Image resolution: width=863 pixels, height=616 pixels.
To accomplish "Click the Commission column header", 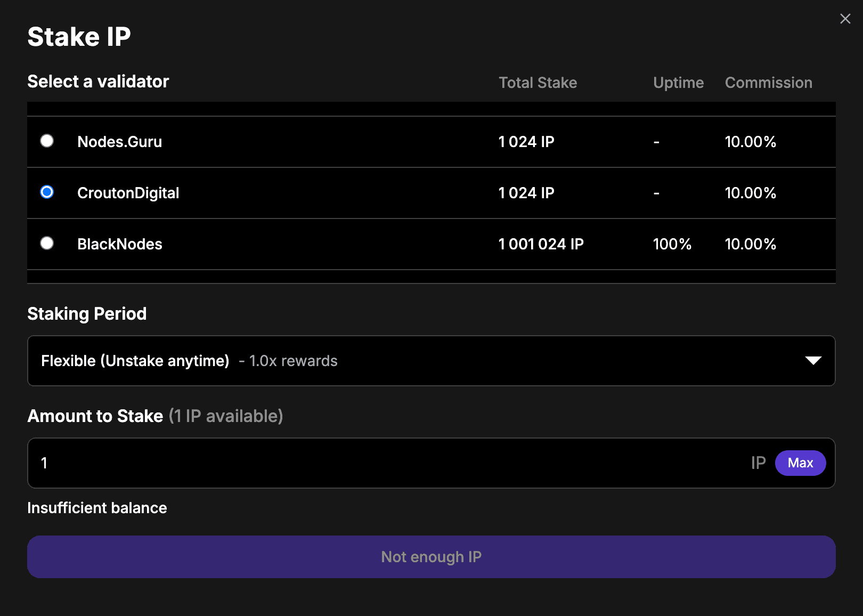I will (x=768, y=83).
